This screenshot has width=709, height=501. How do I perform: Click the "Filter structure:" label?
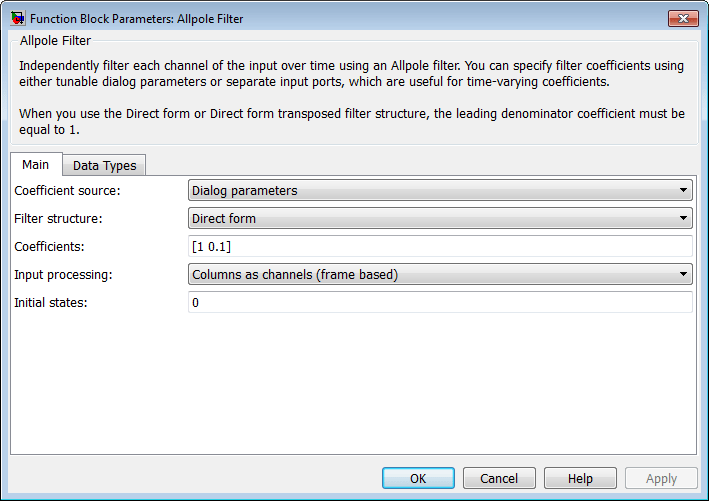point(58,218)
